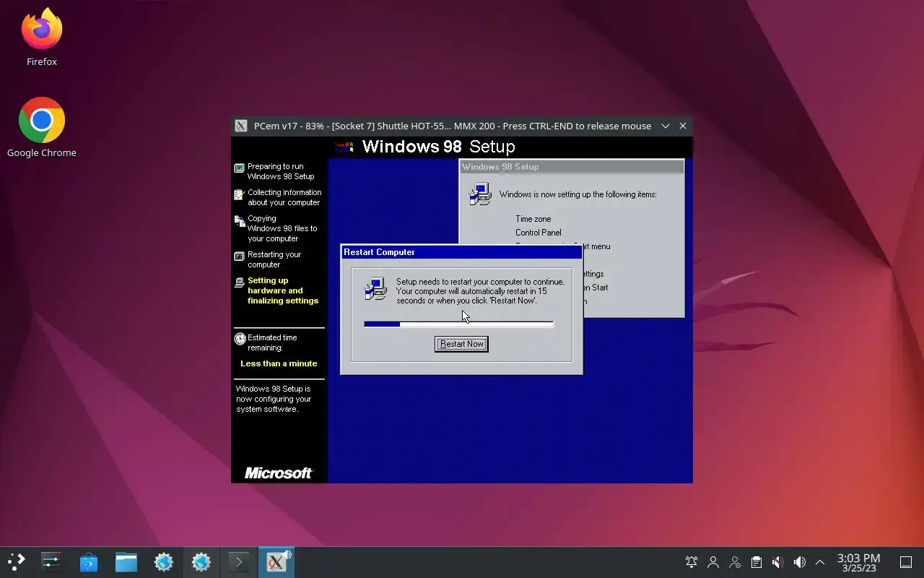Expand hidden system tray icons arrow
Image resolution: width=924 pixels, height=578 pixels.
point(820,562)
